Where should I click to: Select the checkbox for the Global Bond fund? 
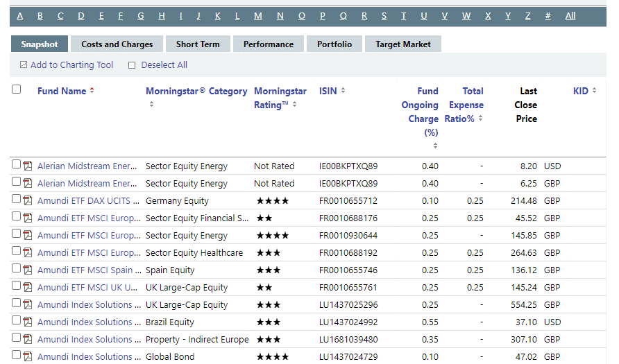[16, 354]
